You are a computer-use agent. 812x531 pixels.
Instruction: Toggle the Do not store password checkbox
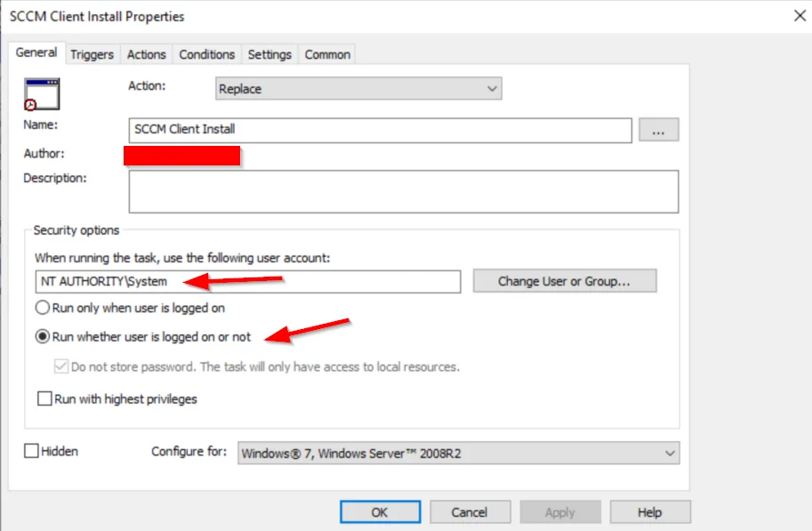[61, 366]
